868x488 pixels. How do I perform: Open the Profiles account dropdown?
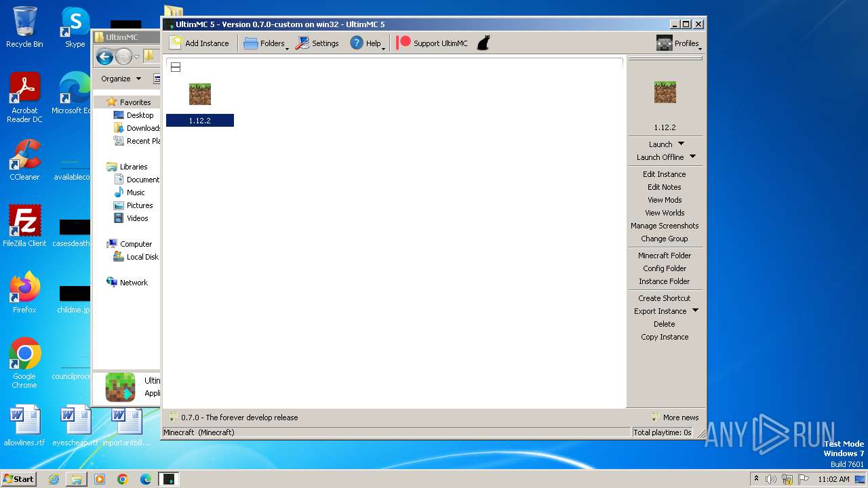tap(678, 43)
